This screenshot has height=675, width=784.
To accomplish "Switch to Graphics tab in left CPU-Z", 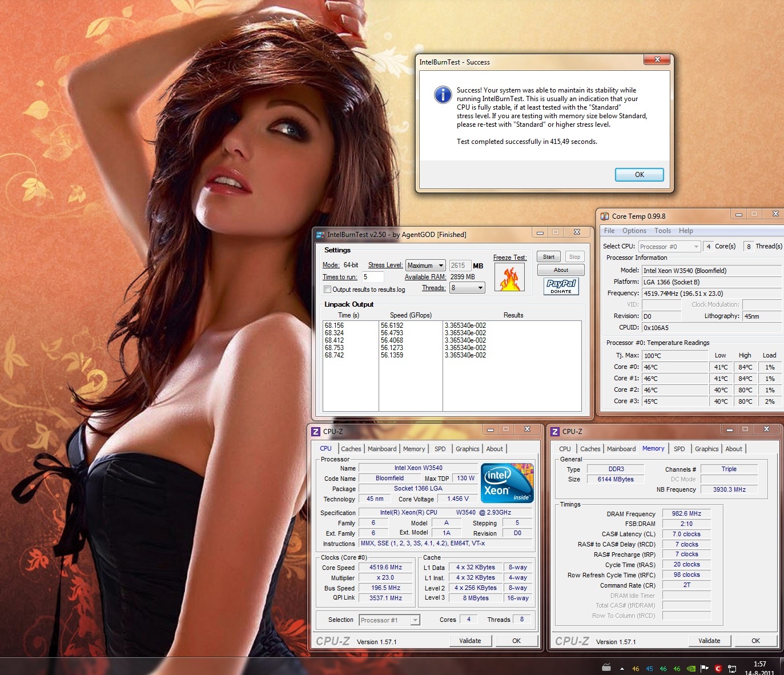I will (x=468, y=449).
